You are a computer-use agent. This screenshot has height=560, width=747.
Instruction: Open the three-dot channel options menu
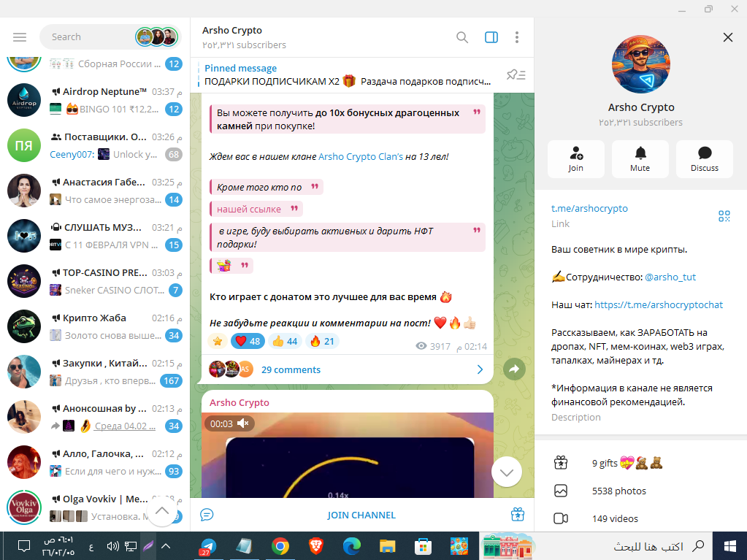point(517,37)
